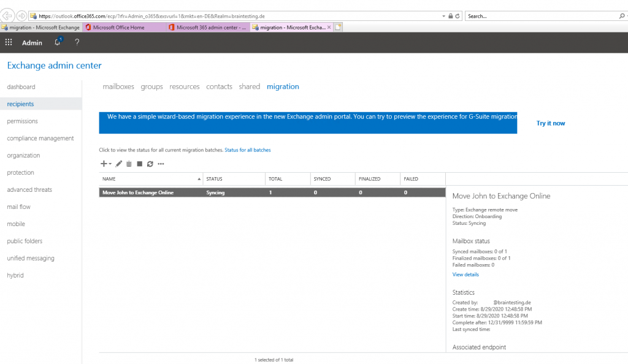Viewport: 628px width, 364px height.
Task: Click the new migration batch plus icon
Action: coord(103,164)
